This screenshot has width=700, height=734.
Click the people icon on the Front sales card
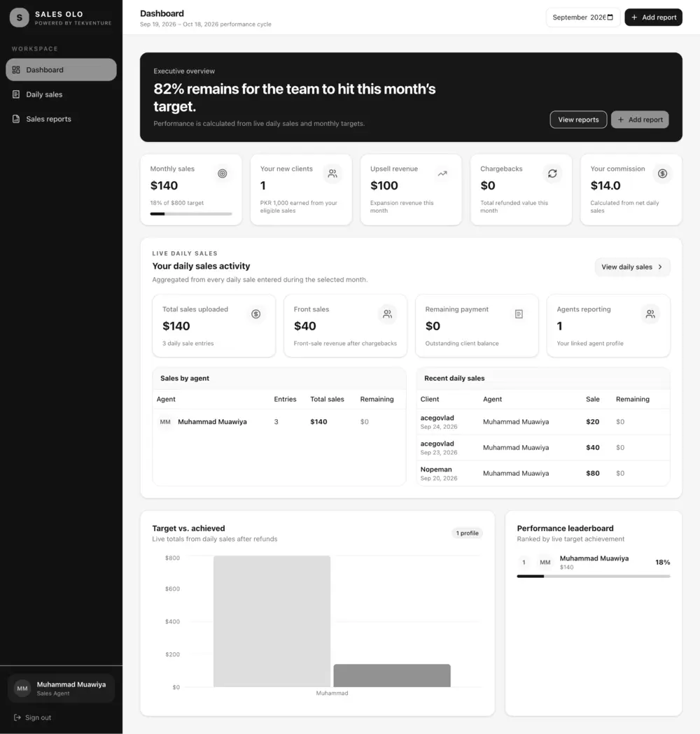point(387,314)
